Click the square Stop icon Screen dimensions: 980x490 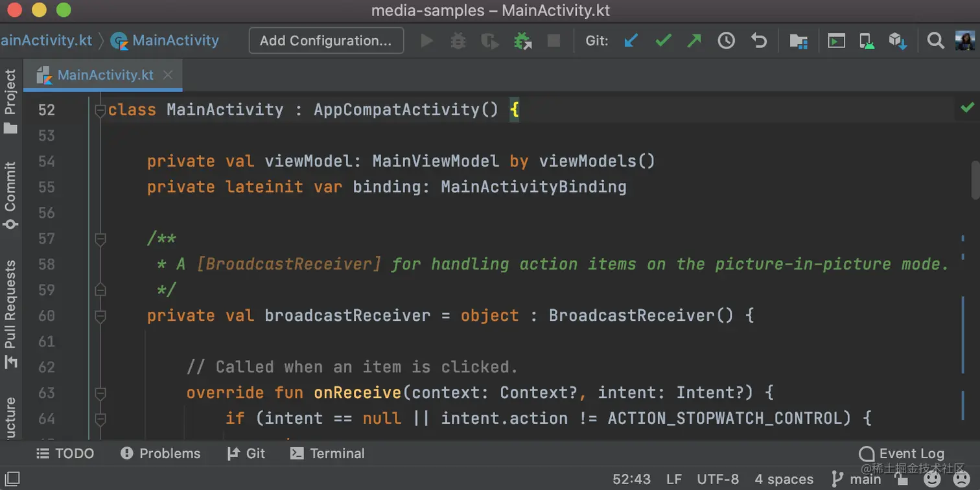point(554,41)
